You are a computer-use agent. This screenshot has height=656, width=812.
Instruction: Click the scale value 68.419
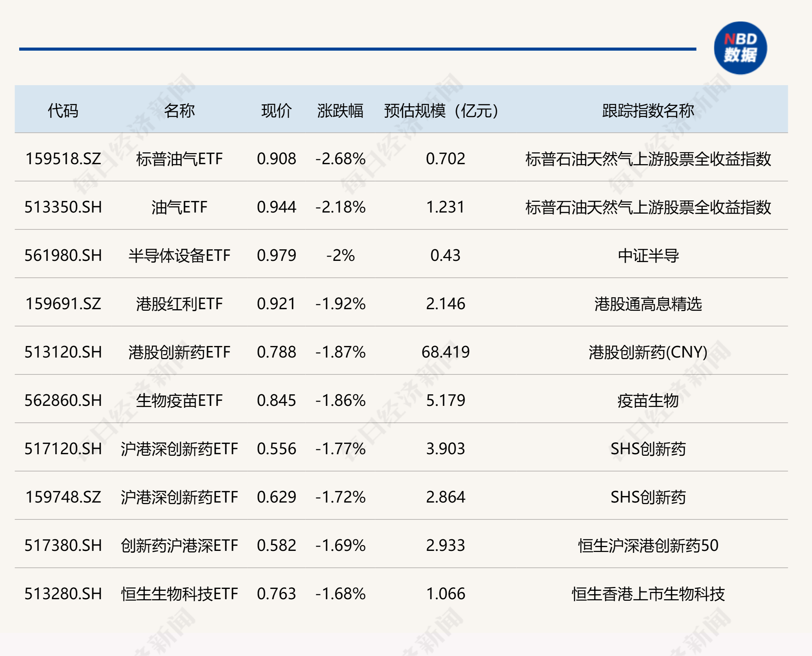pos(446,352)
